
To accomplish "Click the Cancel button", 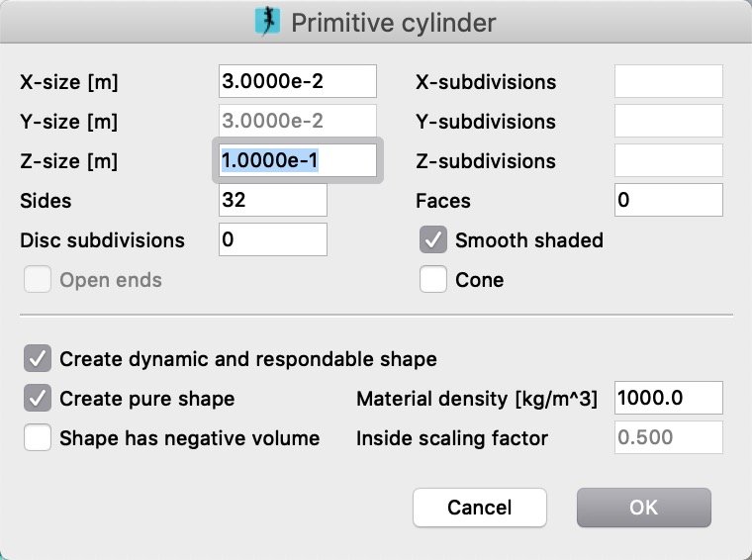I will coord(480,508).
